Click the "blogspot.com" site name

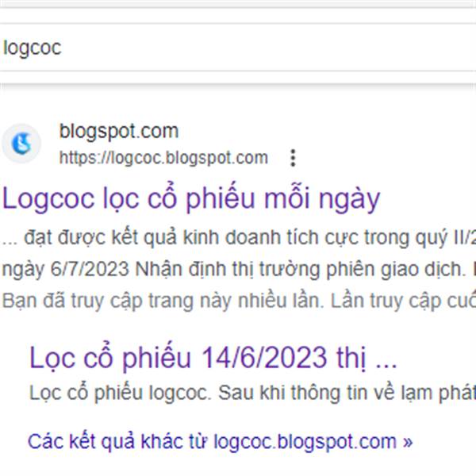[119, 132]
